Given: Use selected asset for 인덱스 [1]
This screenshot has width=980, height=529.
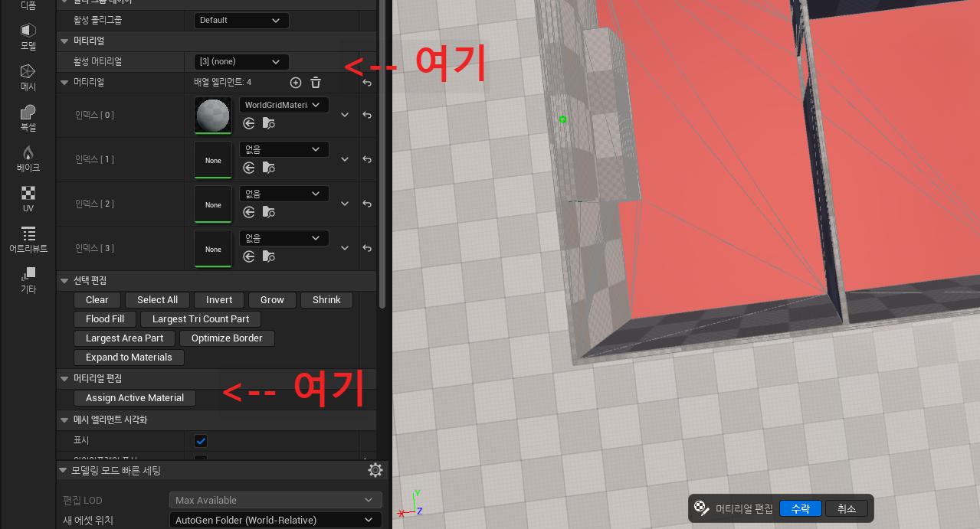Looking at the screenshot, I should 249,168.
